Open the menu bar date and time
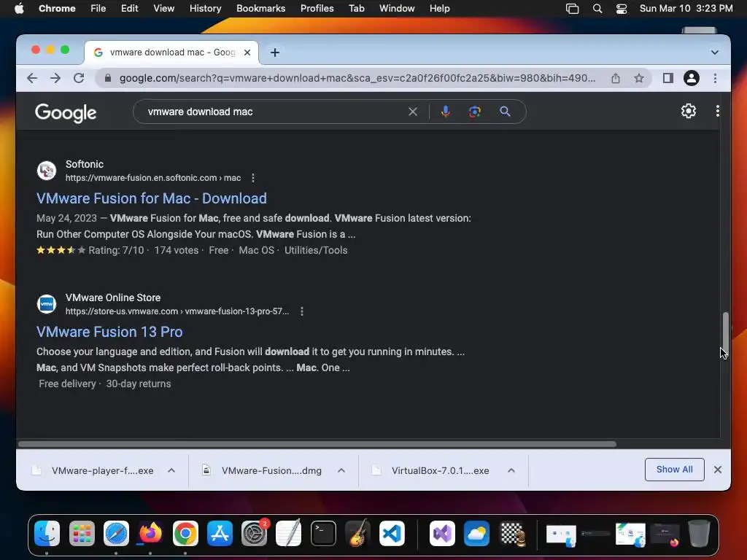747x560 pixels. 686,9
